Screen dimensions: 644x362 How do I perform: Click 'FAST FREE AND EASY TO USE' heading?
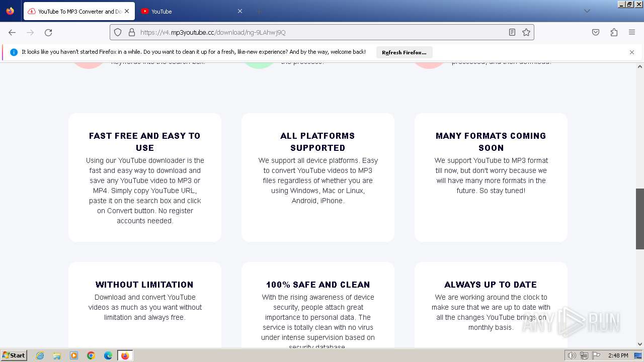pyautogui.click(x=145, y=142)
